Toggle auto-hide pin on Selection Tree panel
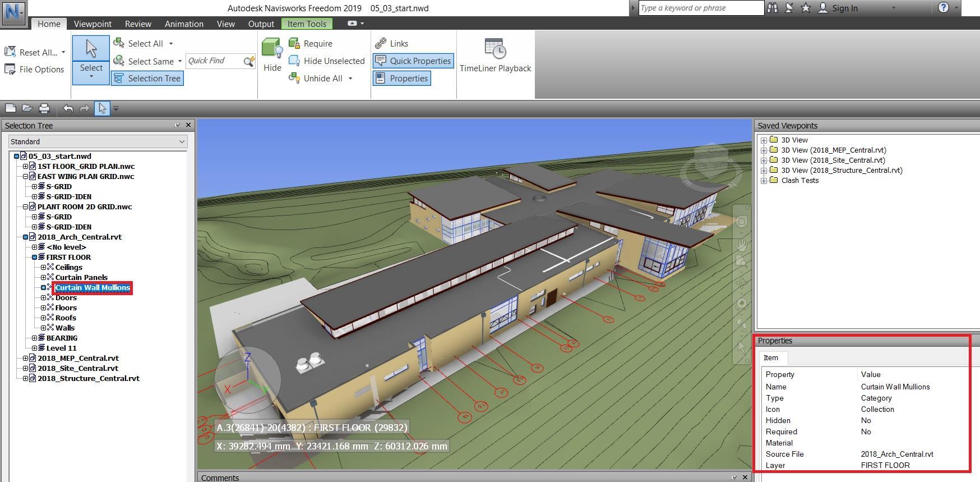Viewport: 980px width, 482px height. 177,125
